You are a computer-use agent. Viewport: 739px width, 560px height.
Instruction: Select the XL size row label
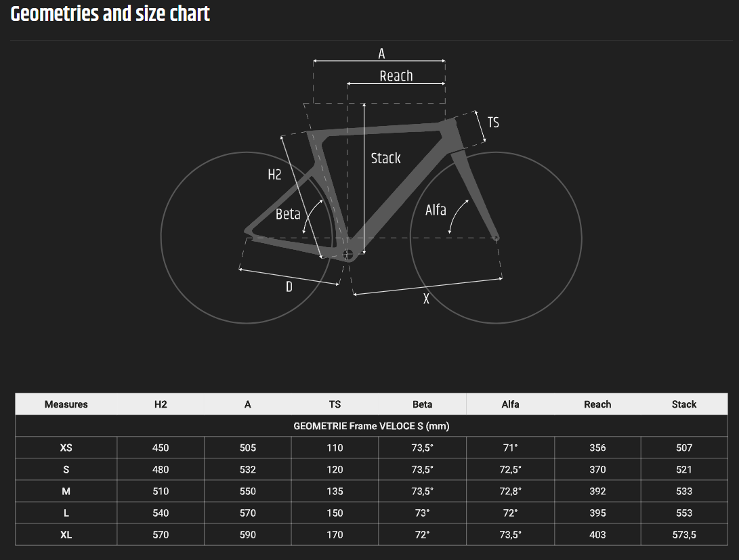[x=66, y=534]
